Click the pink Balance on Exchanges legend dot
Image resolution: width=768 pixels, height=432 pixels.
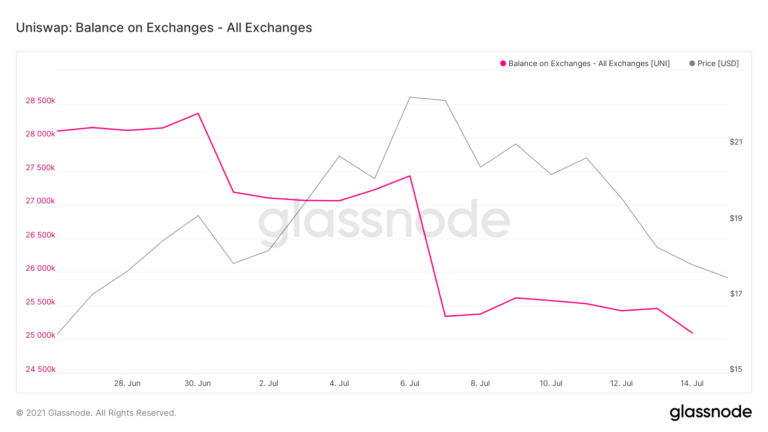click(x=503, y=63)
